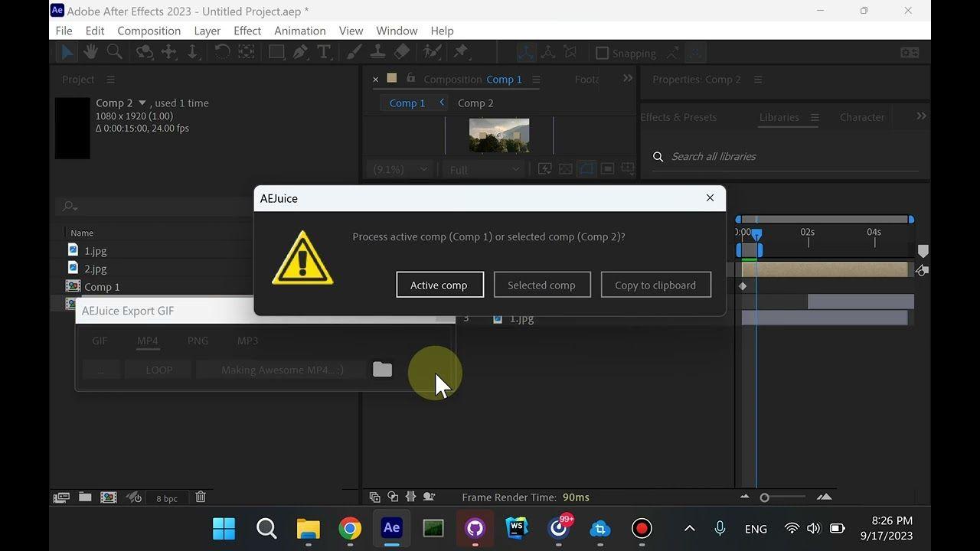Open the magnification 9.1% dropdown
The width and height of the screenshot is (980, 551).
point(400,169)
